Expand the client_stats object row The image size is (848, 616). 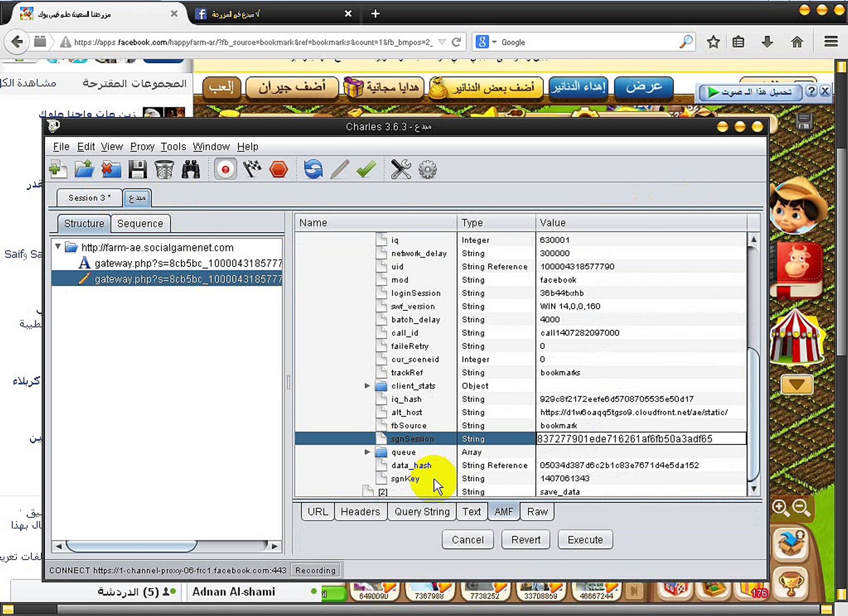pyautogui.click(x=368, y=386)
